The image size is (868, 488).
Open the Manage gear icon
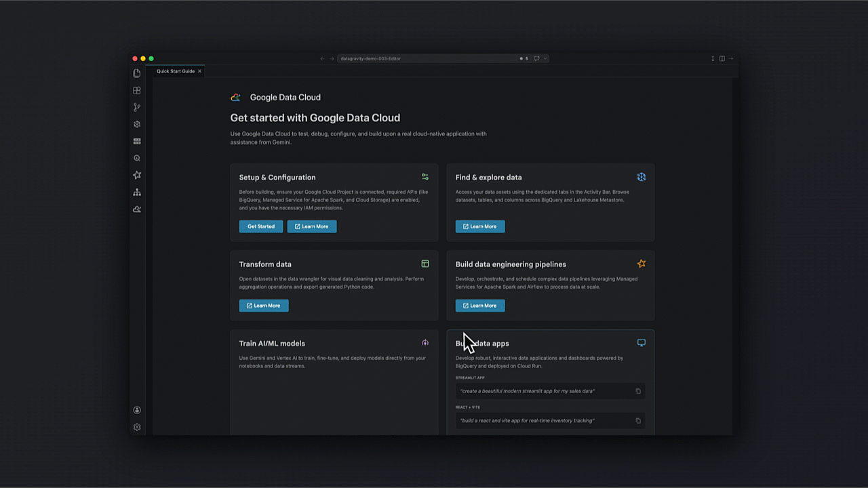(137, 427)
